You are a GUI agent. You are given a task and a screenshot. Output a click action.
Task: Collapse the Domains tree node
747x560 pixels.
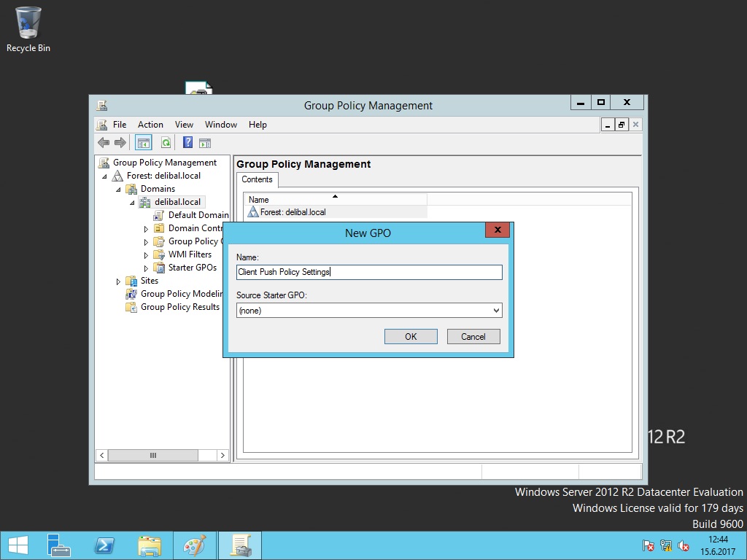pos(119,190)
